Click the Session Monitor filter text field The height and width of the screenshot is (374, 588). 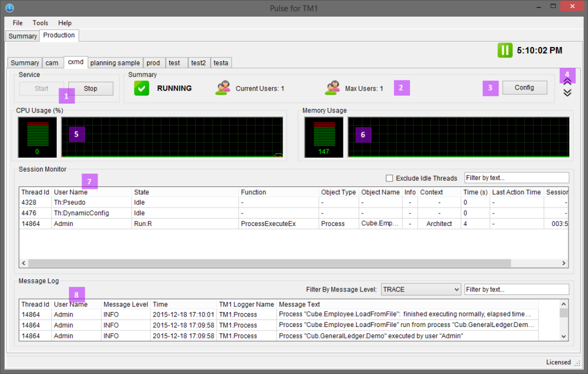(516, 178)
